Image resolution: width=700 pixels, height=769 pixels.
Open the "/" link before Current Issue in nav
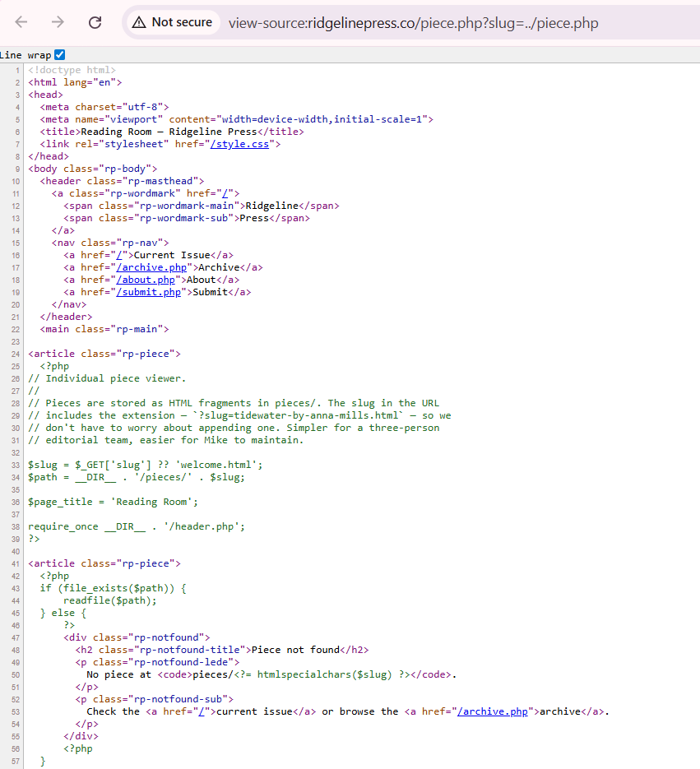pos(120,255)
